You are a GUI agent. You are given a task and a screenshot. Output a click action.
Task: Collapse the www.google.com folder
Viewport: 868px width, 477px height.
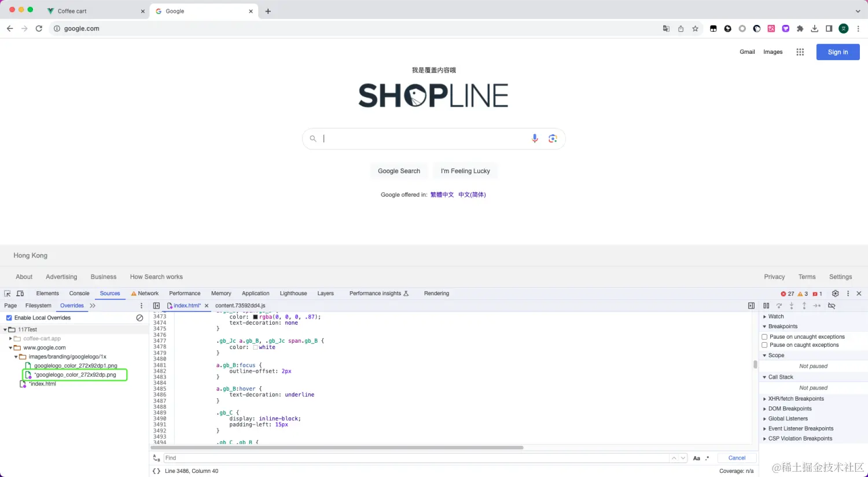[x=10, y=348]
